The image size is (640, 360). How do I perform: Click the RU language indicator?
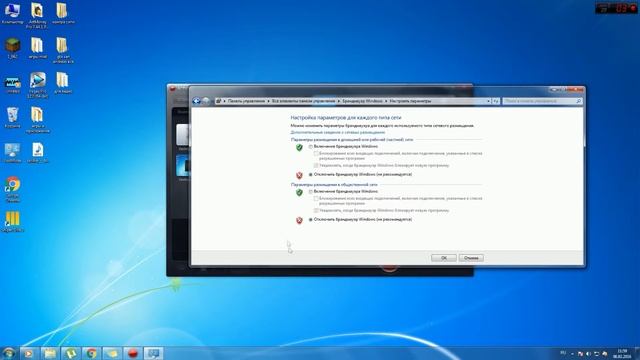point(563,353)
